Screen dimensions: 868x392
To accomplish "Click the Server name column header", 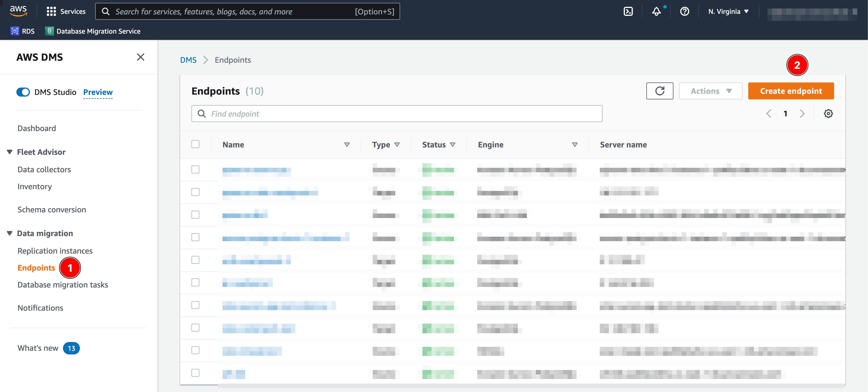I will point(623,145).
